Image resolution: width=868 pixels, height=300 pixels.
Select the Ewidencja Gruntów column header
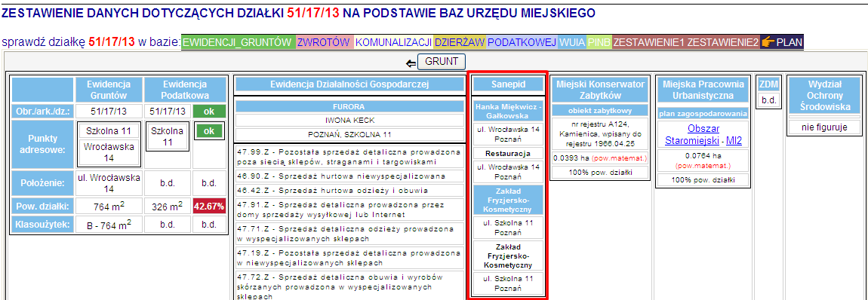click(x=109, y=90)
